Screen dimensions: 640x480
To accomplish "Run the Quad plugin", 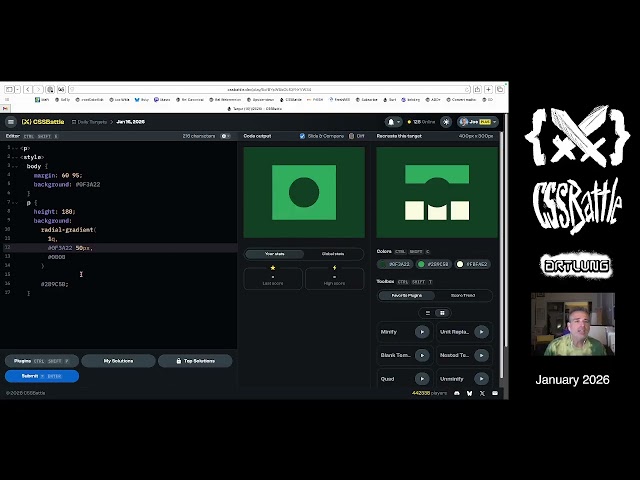I will (x=422, y=379).
